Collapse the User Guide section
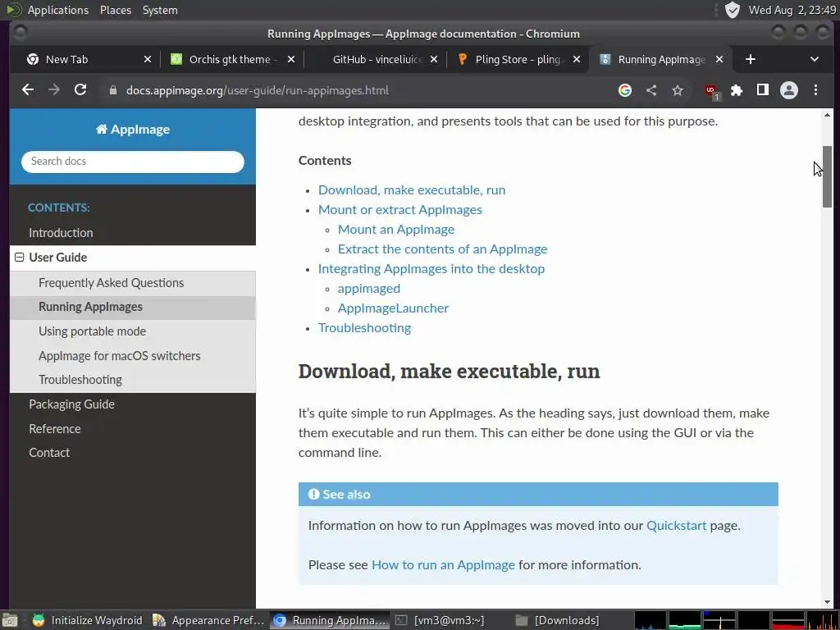Screen dimensions: 840x630 pyautogui.click(x=20, y=257)
